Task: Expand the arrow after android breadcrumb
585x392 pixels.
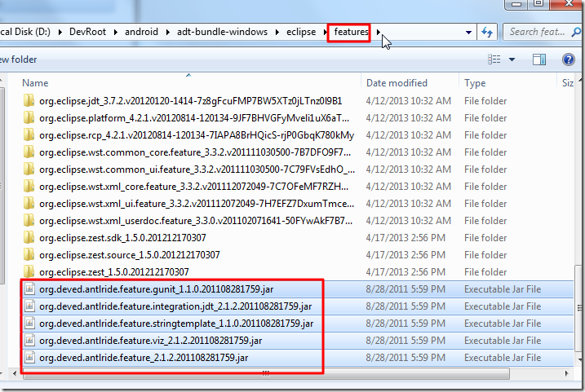Action: coord(168,32)
